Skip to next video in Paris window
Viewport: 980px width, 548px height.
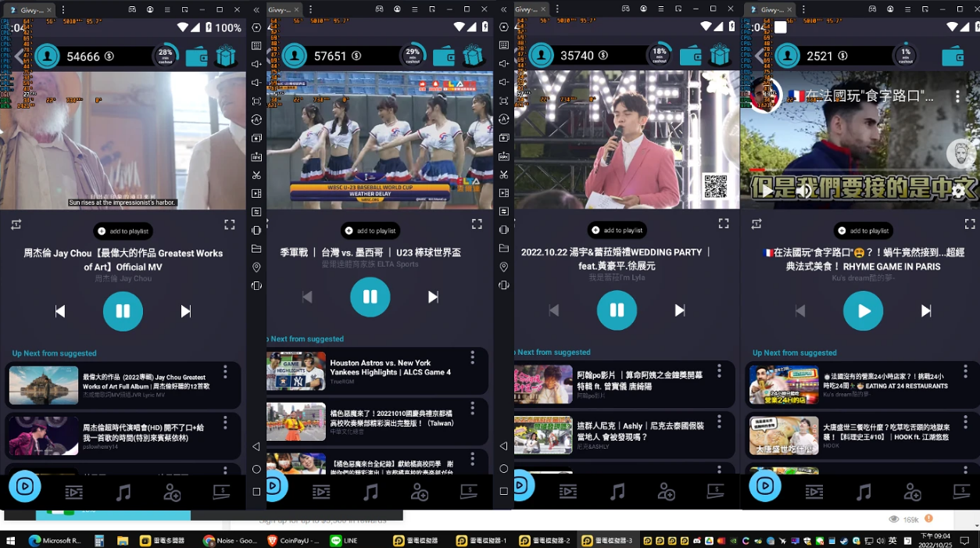point(926,311)
